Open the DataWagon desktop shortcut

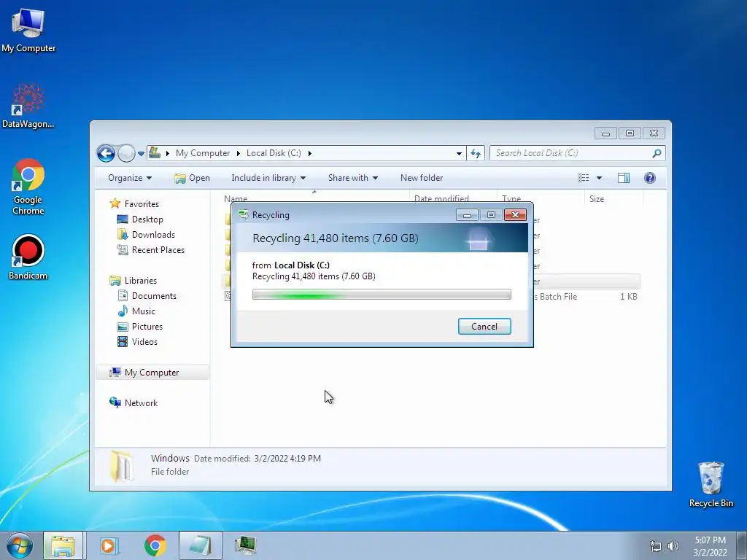[28, 106]
